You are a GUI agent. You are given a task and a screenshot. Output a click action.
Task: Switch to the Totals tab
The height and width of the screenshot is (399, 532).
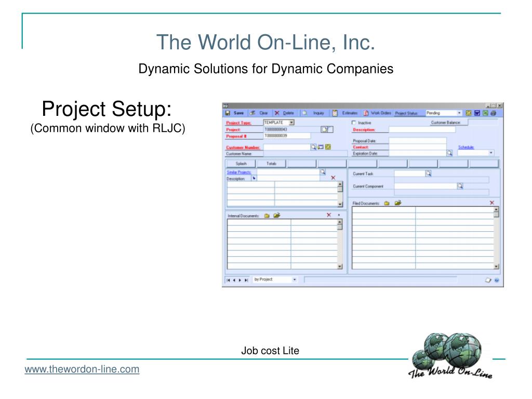(x=271, y=164)
